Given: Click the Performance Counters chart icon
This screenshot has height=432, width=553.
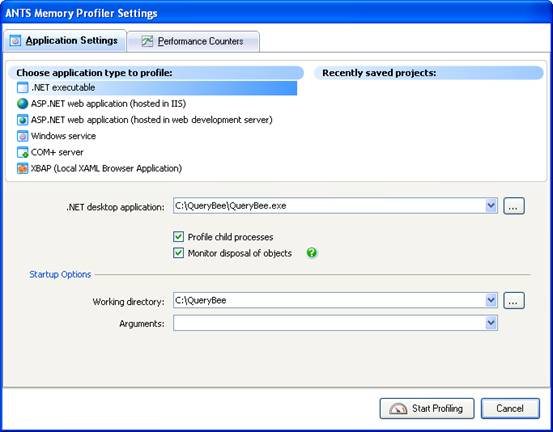Looking at the screenshot, I should click(147, 41).
